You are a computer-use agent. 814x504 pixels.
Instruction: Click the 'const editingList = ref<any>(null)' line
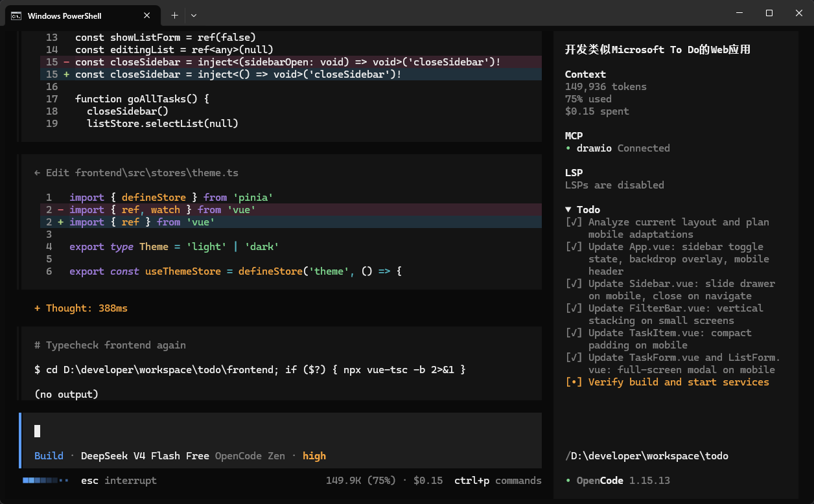[174, 50]
